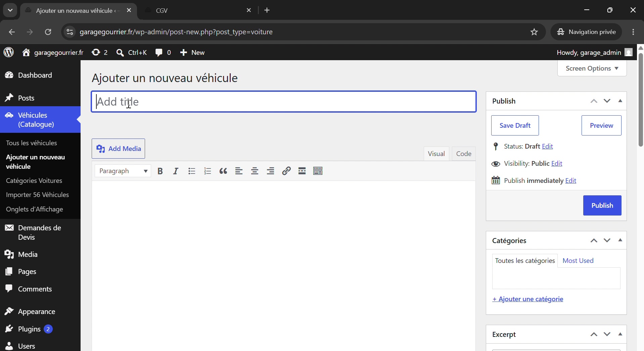
Task: Click the Save Draft button
Action: coord(515,125)
